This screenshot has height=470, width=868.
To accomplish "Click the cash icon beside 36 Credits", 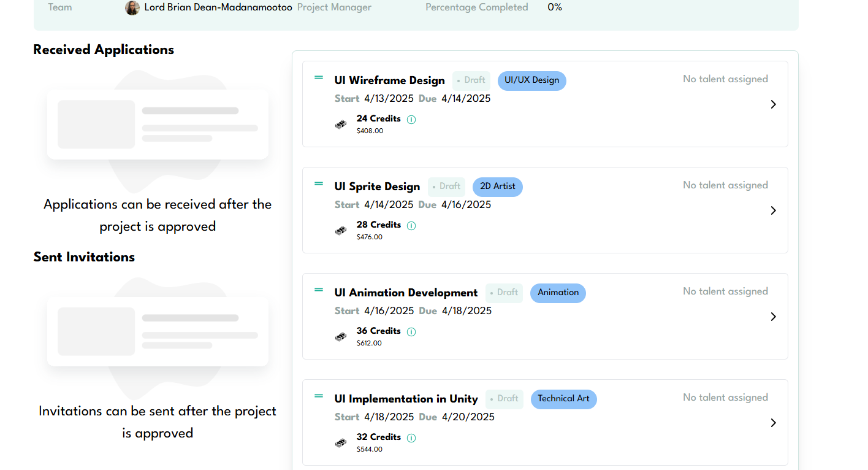I will tap(341, 337).
